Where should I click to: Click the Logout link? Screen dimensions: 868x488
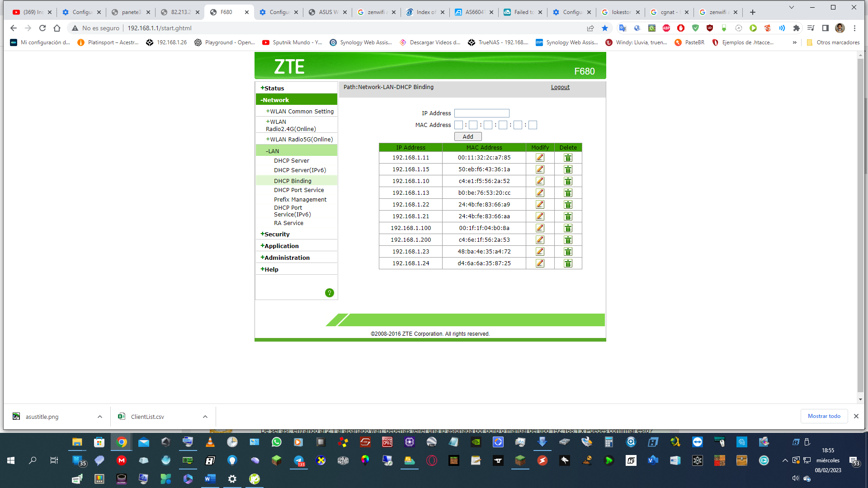coord(560,87)
